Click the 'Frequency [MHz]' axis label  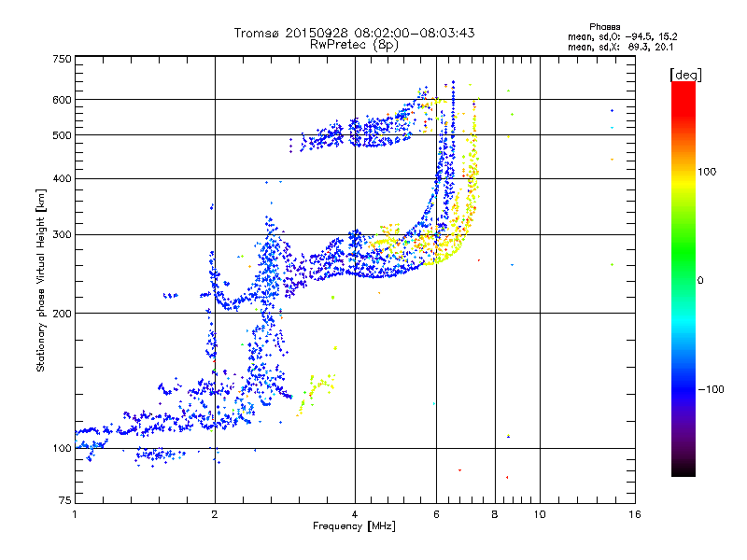(x=354, y=526)
